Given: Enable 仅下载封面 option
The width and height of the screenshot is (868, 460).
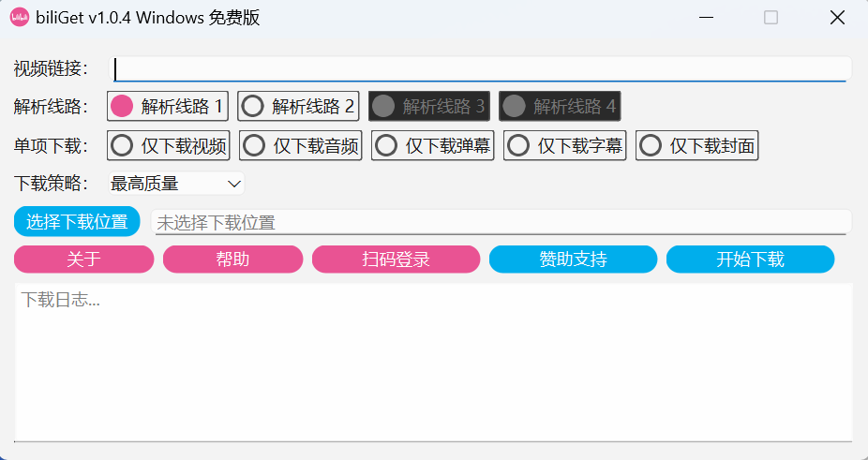Looking at the screenshot, I should [697, 145].
